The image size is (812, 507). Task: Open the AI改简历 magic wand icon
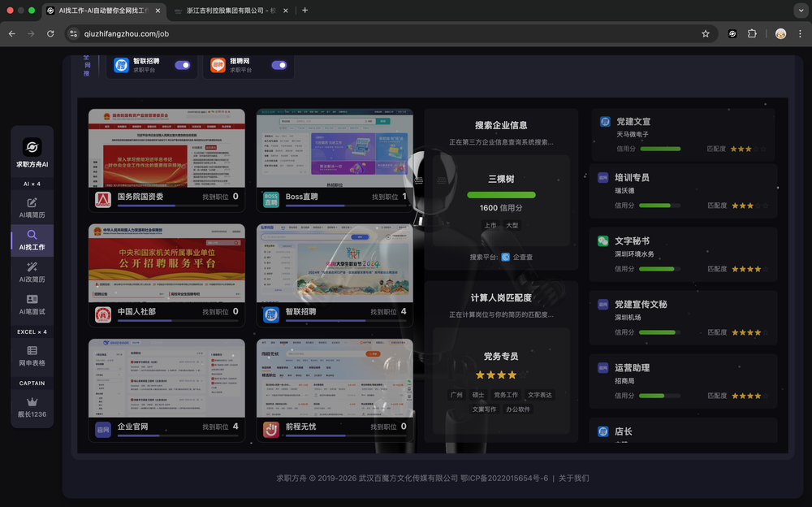32,267
